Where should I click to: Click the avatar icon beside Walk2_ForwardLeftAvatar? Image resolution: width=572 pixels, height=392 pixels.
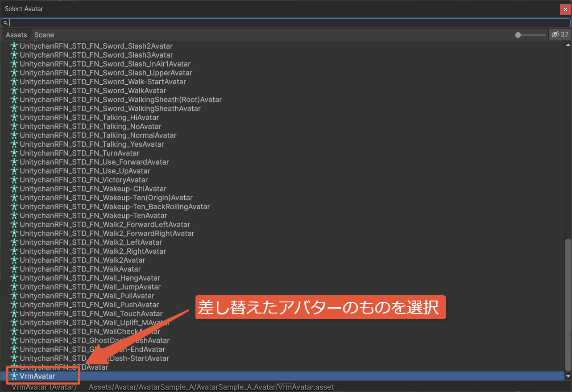[x=14, y=224]
